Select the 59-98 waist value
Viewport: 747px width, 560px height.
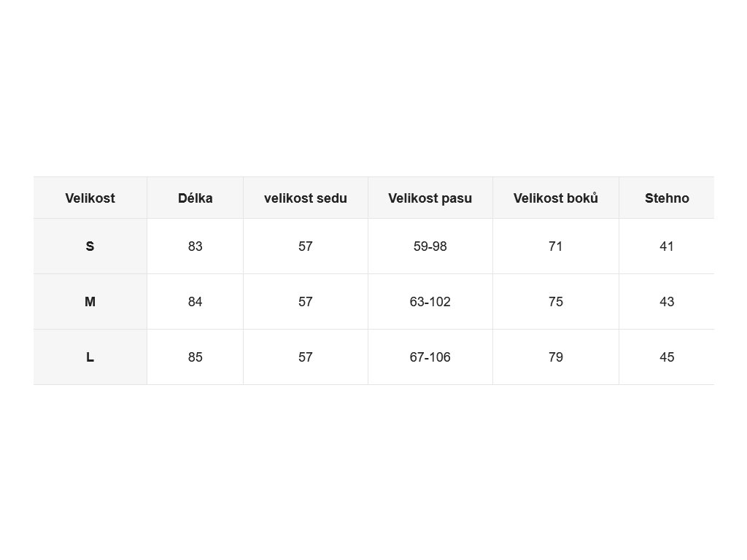pos(430,246)
